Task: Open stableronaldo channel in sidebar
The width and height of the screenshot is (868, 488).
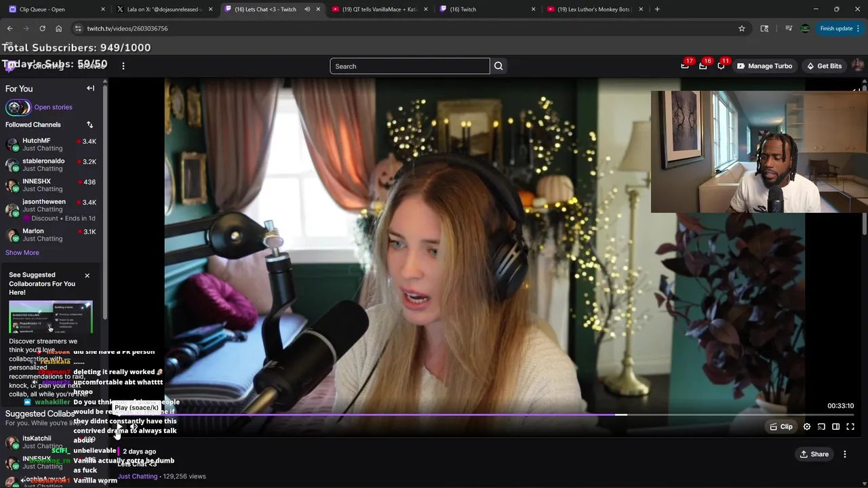Action: pos(51,165)
